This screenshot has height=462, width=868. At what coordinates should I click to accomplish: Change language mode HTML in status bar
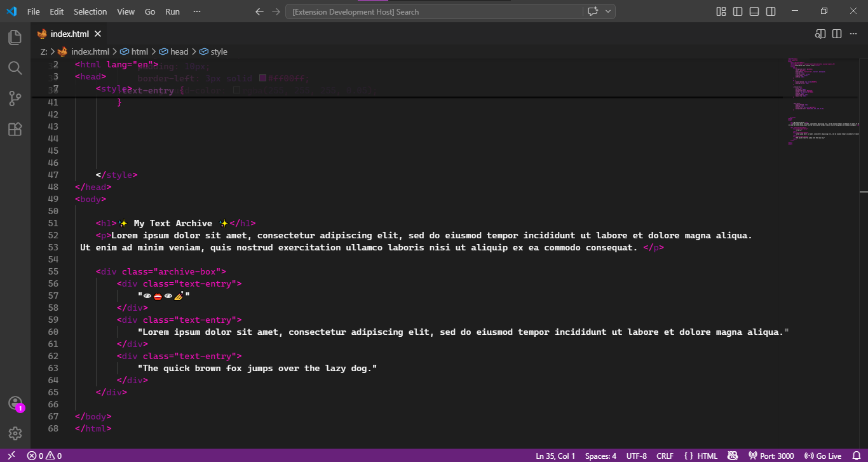click(x=707, y=456)
